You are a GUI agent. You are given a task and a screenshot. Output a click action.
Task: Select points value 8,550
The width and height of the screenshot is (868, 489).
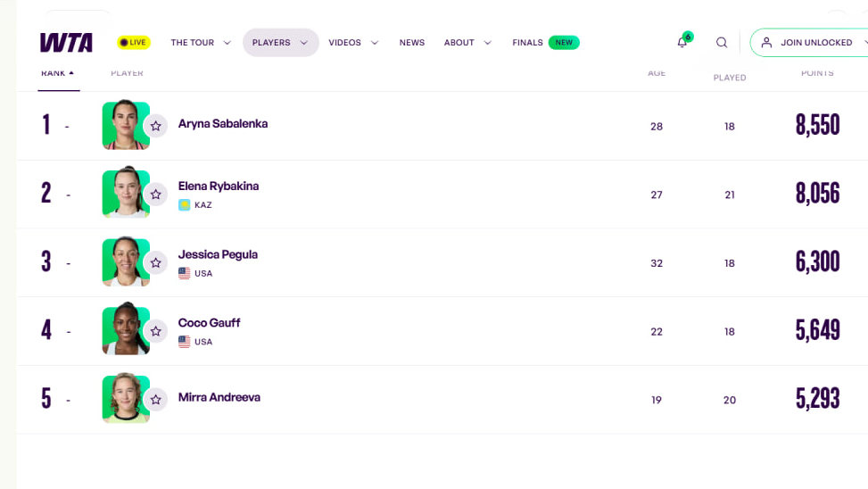pos(818,125)
